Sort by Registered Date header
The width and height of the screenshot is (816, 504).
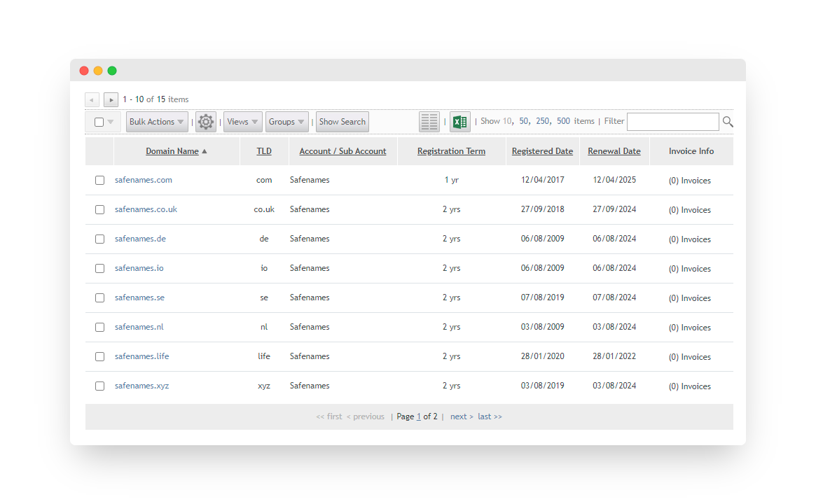coord(542,150)
